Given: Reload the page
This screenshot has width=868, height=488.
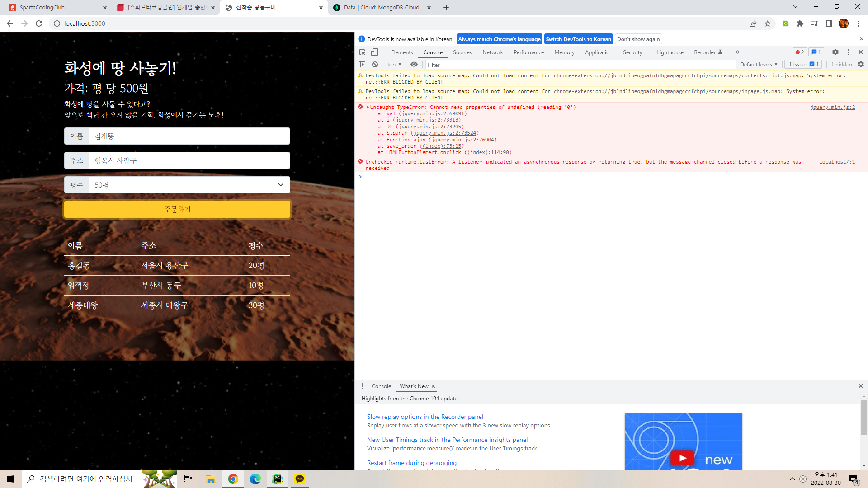Looking at the screenshot, I should (39, 23).
